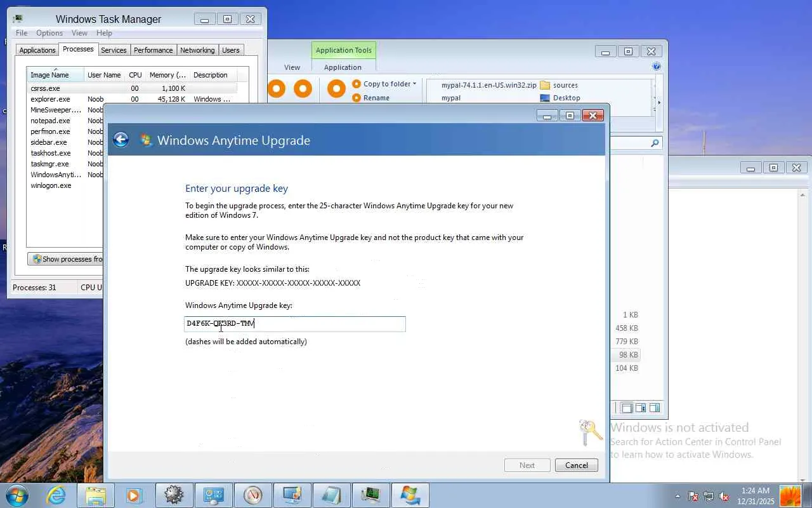The height and width of the screenshot is (508, 812).
Task: Open the View tab in the Explorer ribbon
Action: pos(292,67)
